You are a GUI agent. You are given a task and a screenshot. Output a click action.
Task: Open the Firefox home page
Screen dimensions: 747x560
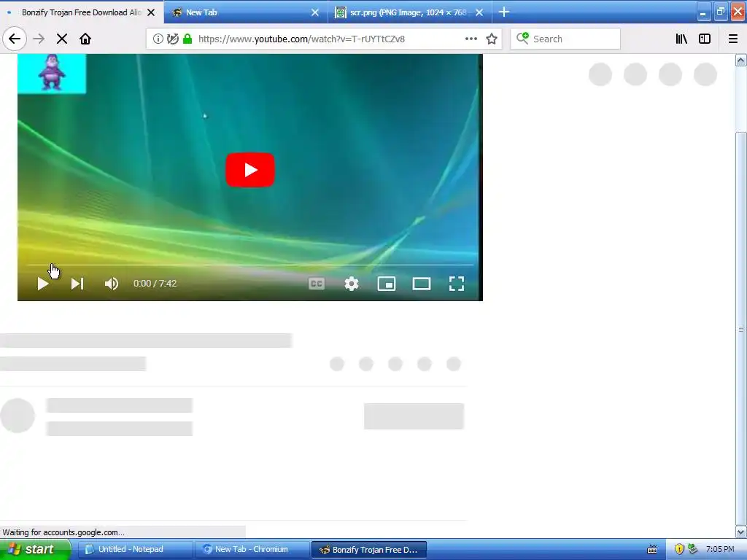point(85,39)
